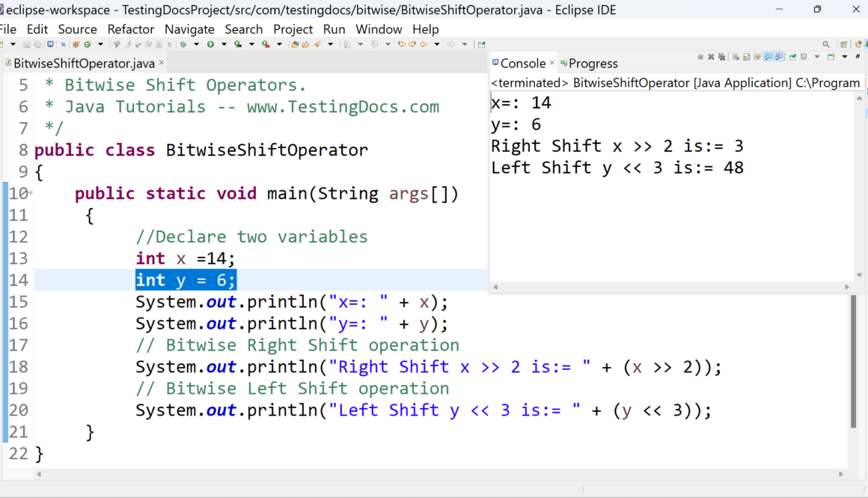
Task: Expand the Run button dropdown arrow
Action: click(x=223, y=45)
